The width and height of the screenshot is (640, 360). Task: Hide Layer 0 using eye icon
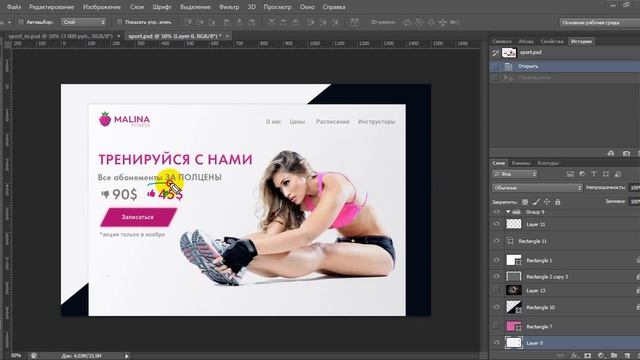coord(496,342)
